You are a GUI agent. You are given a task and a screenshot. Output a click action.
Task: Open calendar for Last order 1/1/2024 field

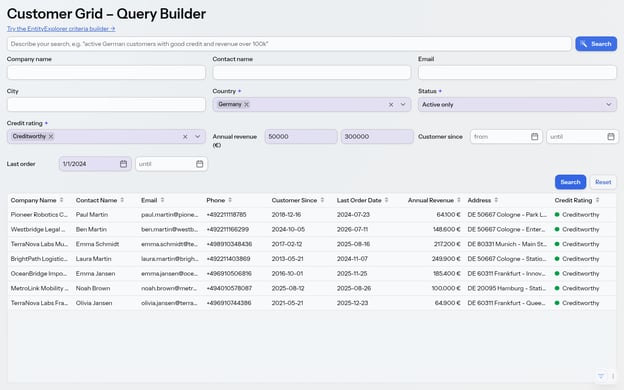(x=123, y=164)
